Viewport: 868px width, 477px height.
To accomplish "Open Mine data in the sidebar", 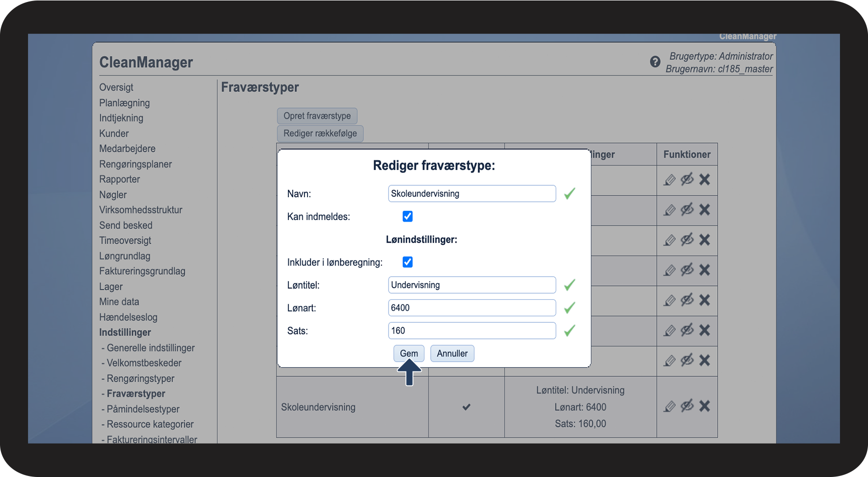I will pos(119,302).
